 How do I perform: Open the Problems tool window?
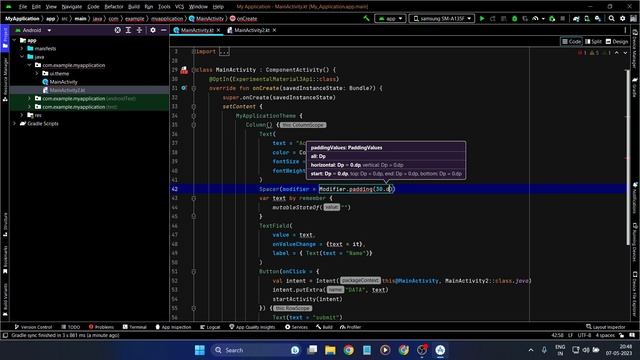(101, 327)
